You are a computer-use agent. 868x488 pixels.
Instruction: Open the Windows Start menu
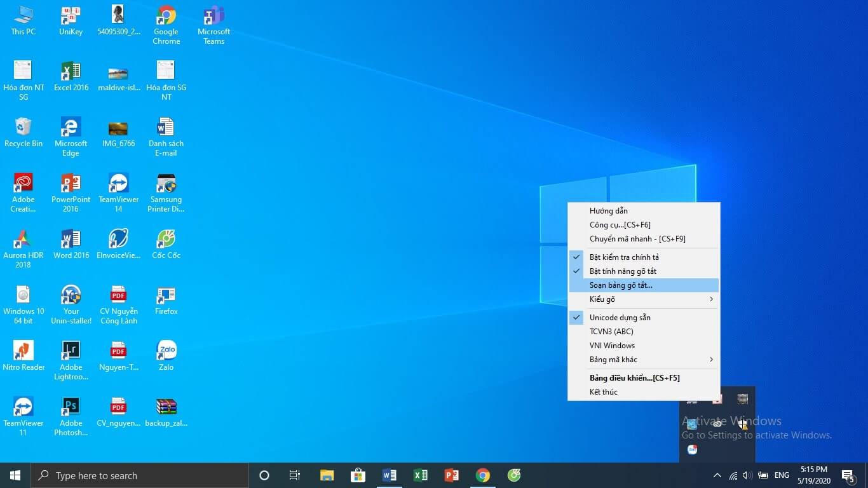tap(15, 475)
